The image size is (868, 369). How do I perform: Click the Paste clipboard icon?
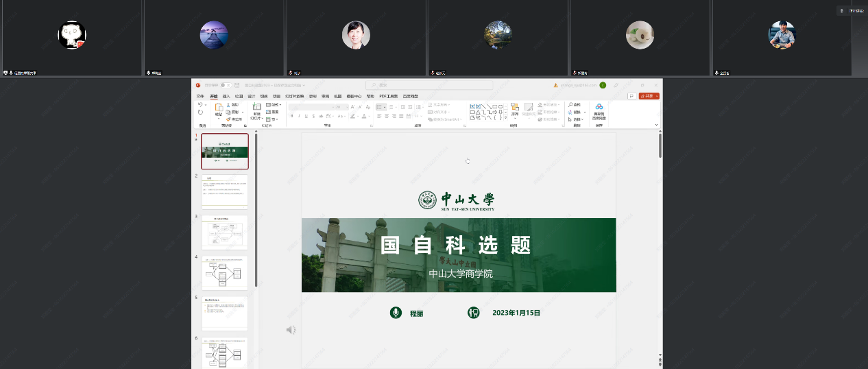(219, 109)
